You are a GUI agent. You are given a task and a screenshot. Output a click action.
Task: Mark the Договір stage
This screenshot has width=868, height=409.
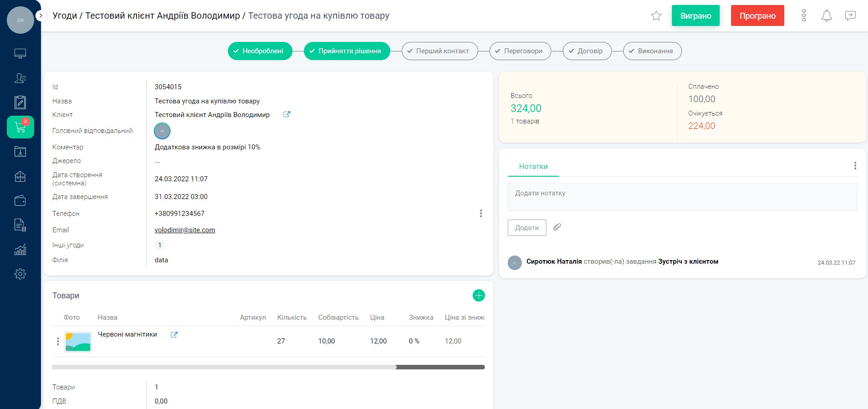click(587, 51)
